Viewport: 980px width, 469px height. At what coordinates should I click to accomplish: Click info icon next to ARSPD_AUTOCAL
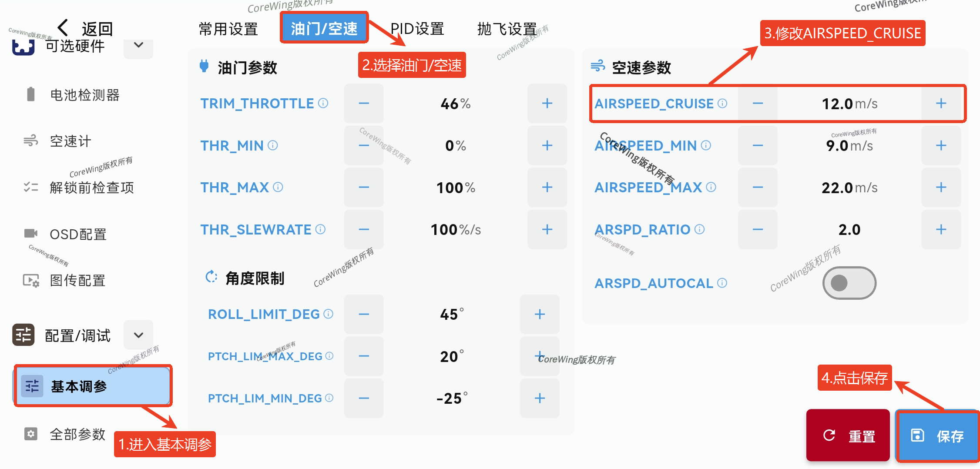722,283
